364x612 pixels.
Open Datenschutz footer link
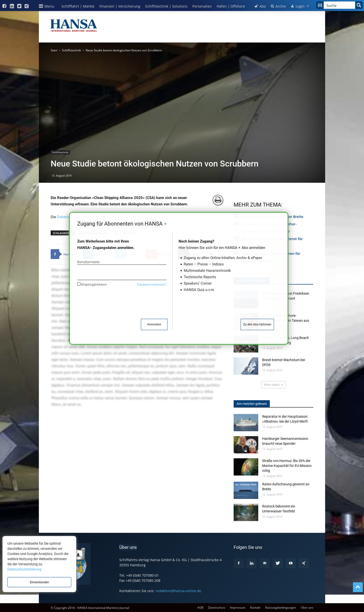click(217, 607)
